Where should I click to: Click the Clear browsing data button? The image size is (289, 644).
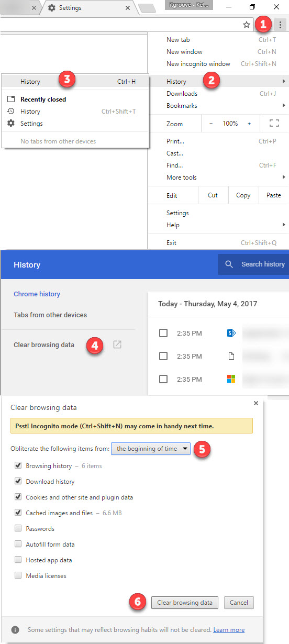pyautogui.click(x=185, y=603)
